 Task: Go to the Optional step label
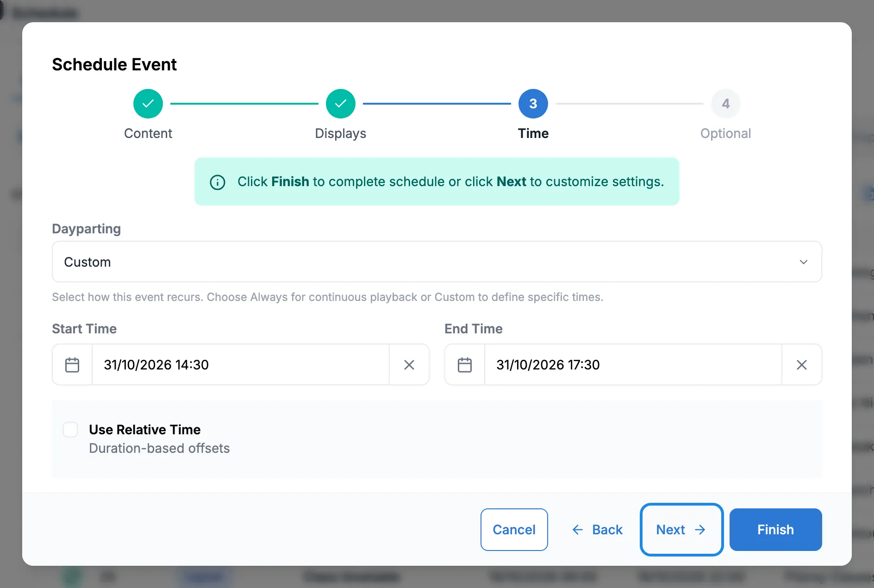pyautogui.click(x=726, y=133)
